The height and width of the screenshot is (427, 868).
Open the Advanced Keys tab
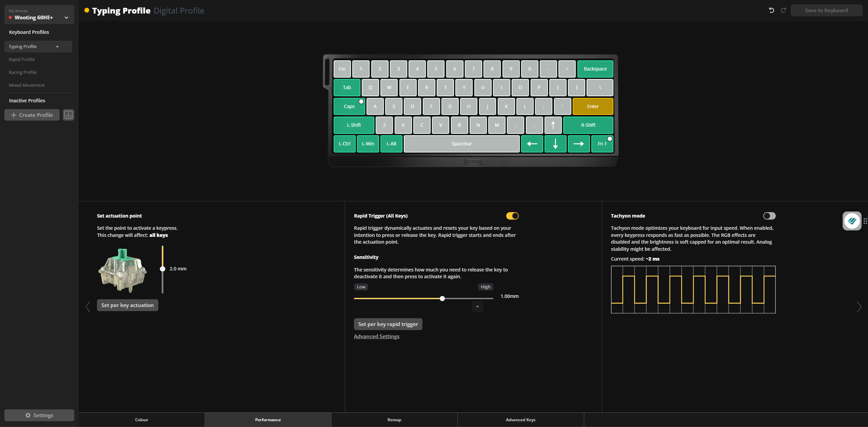pos(520,420)
